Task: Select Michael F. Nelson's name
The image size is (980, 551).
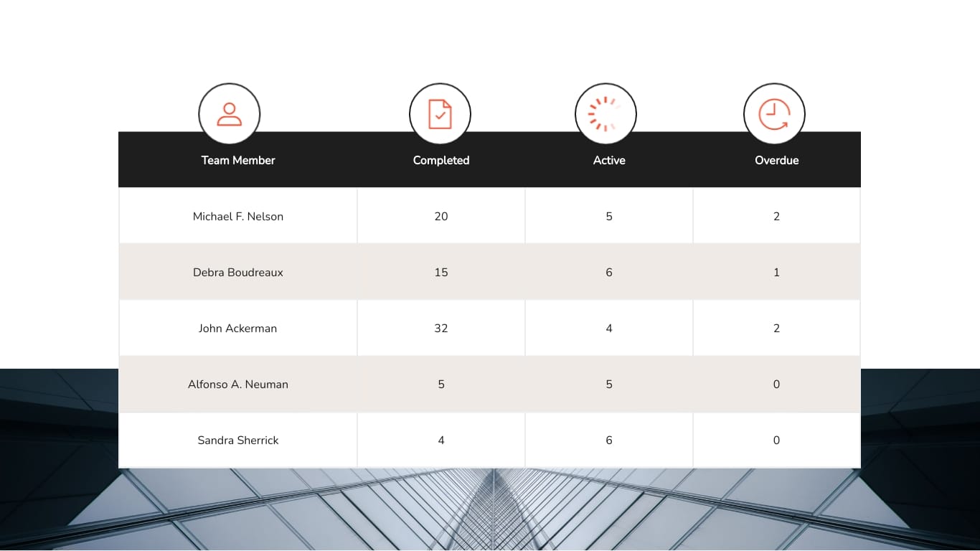Action: pyautogui.click(x=237, y=216)
